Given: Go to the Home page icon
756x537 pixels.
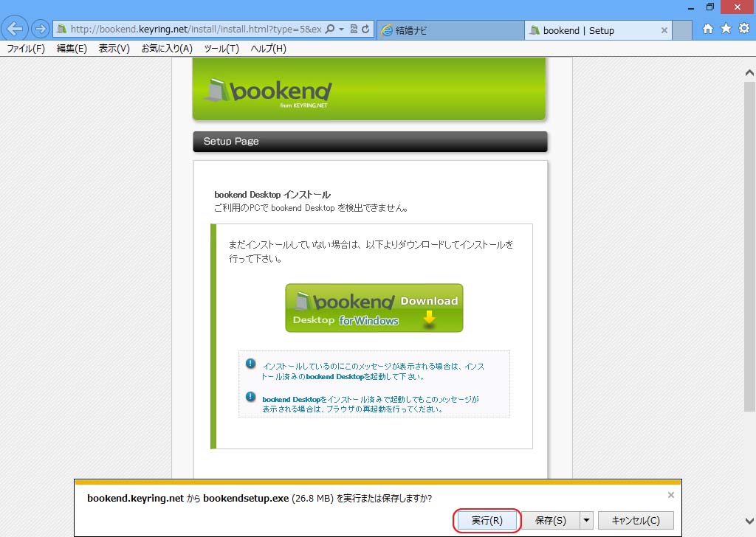Looking at the screenshot, I should [708, 29].
